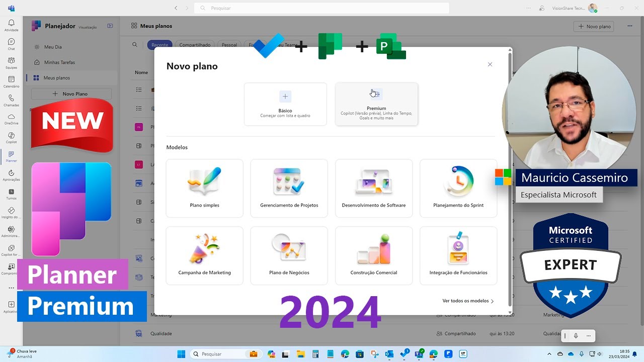Image resolution: width=644 pixels, height=362 pixels.
Task: Click the ellipsis beside the Novo plano header button
Action: coord(629,26)
